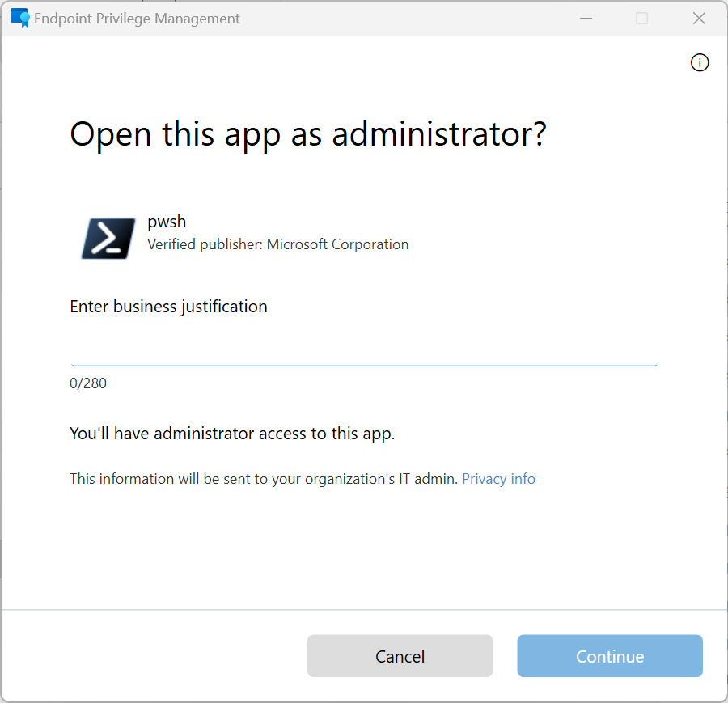Screen dimensions: 728x703
Task: Click the administrator access notice text
Action: point(232,433)
